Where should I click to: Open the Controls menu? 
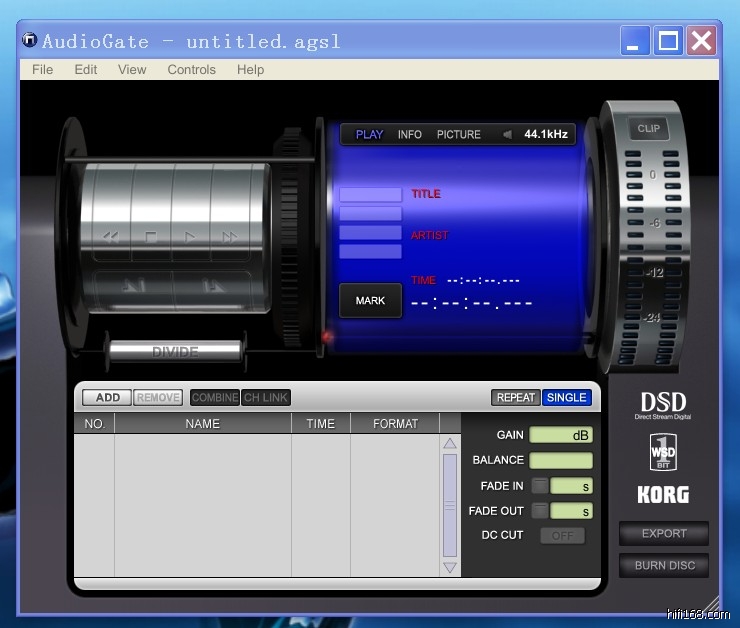[x=191, y=69]
